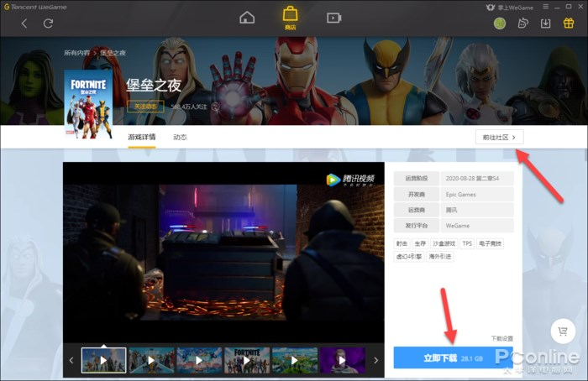Refresh the page with the reload icon
Screen dimensions: 588x381
pos(48,23)
